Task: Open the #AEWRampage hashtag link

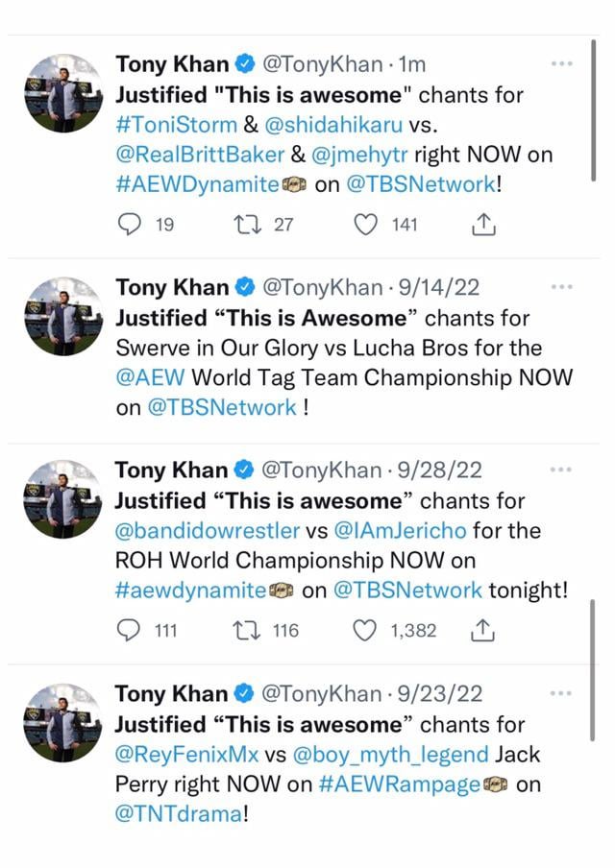Action: [x=400, y=784]
